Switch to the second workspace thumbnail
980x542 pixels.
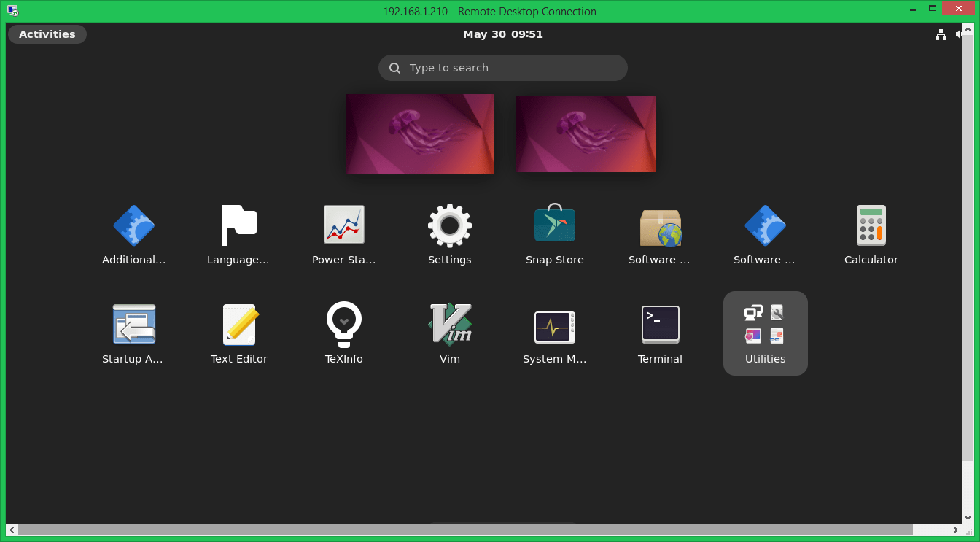click(x=586, y=133)
